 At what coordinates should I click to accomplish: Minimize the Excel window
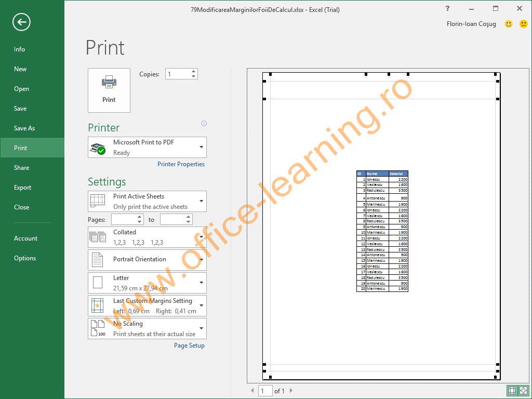(471, 9)
